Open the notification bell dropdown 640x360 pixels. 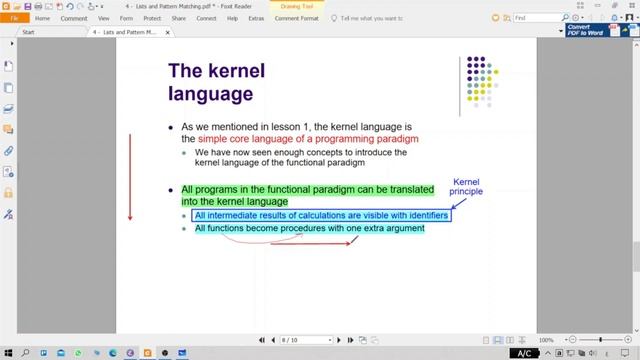616,18
